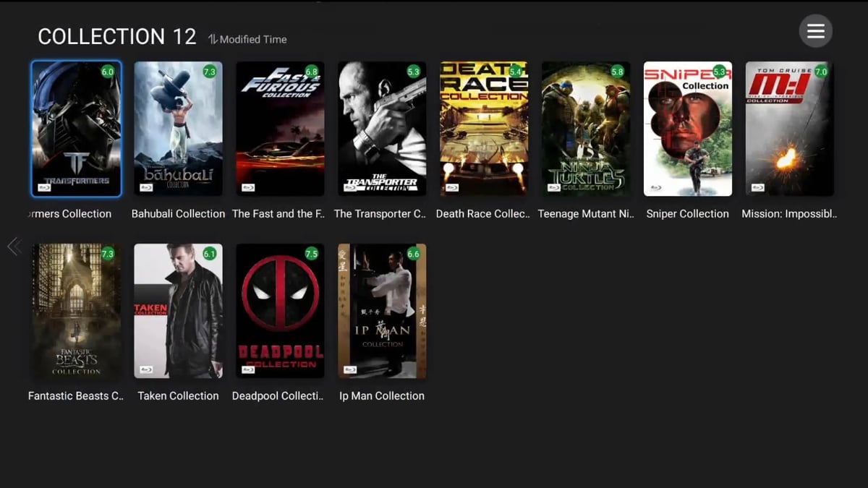Viewport: 868px width, 488px height.
Task: Click the 6.1 rating badge on Taken
Action: (x=210, y=254)
